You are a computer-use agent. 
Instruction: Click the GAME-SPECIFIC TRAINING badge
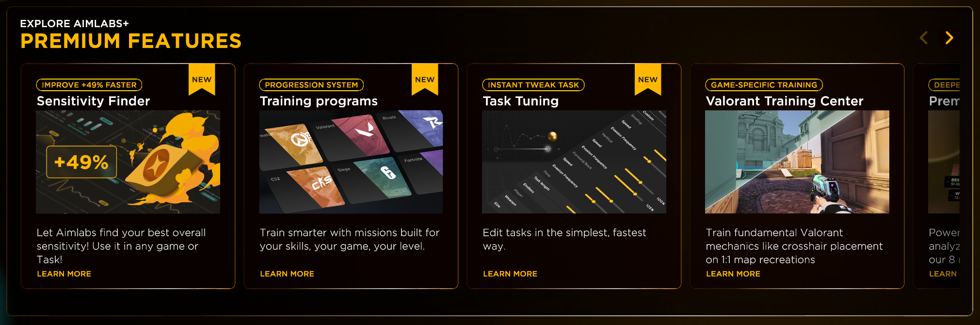(764, 85)
